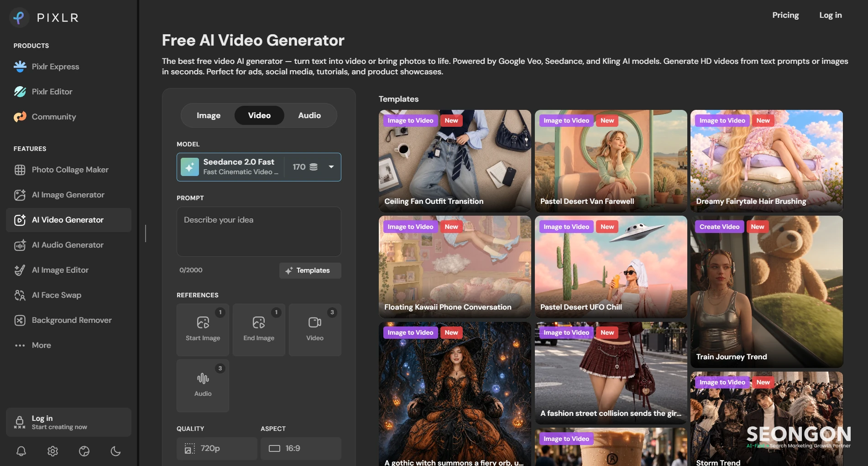Add an Audio reference
Viewport: 868px width, 466px height.
[x=203, y=386]
